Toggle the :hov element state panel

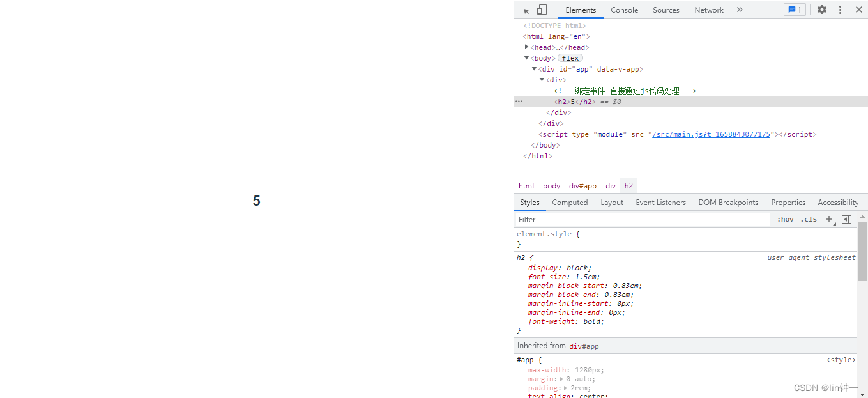(785, 219)
